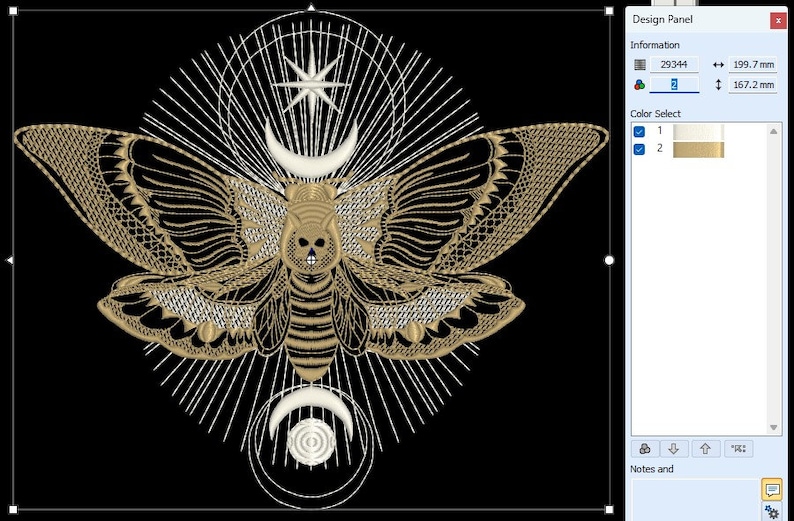Uncheck color 1 checkbox in Color Select

(x=639, y=132)
